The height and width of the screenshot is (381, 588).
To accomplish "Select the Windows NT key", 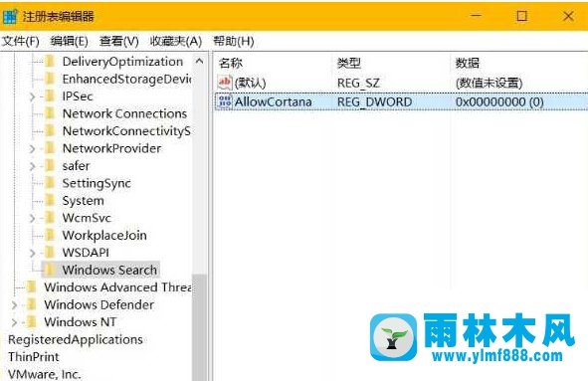I will [81, 321].
